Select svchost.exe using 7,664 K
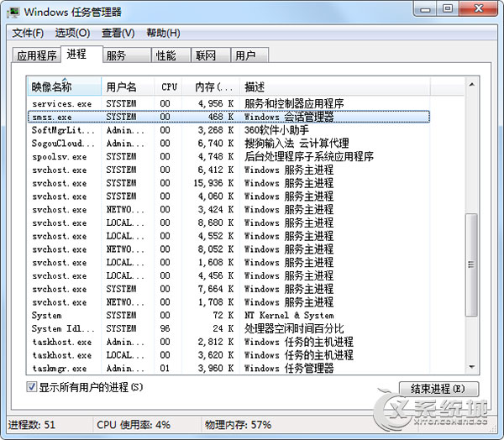 click(228, 289)
